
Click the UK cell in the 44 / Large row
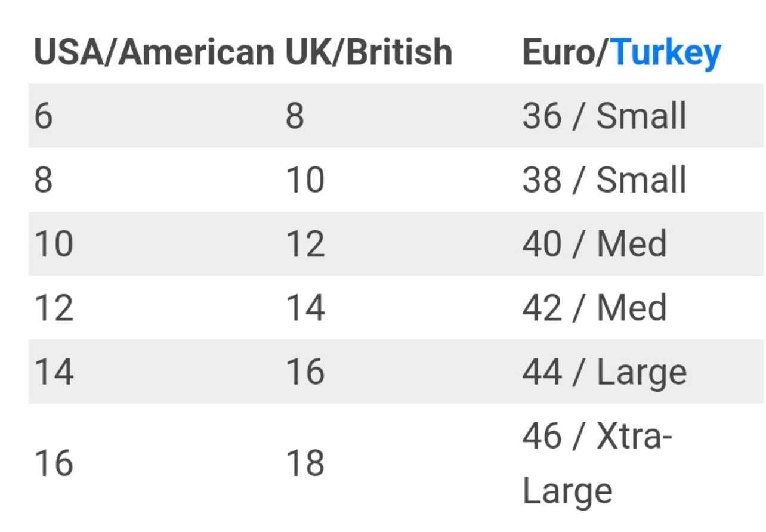coord(305,372)
